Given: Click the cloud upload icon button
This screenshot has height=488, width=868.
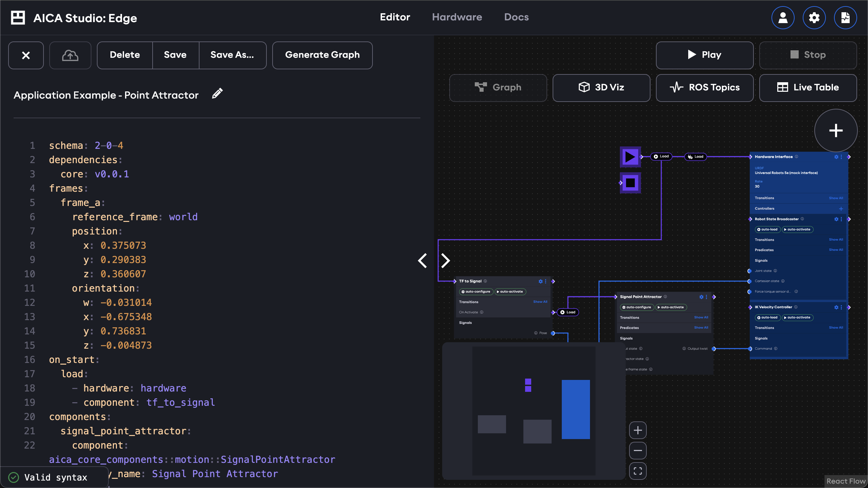Looking at the screenshot, I should click(70, 55).
